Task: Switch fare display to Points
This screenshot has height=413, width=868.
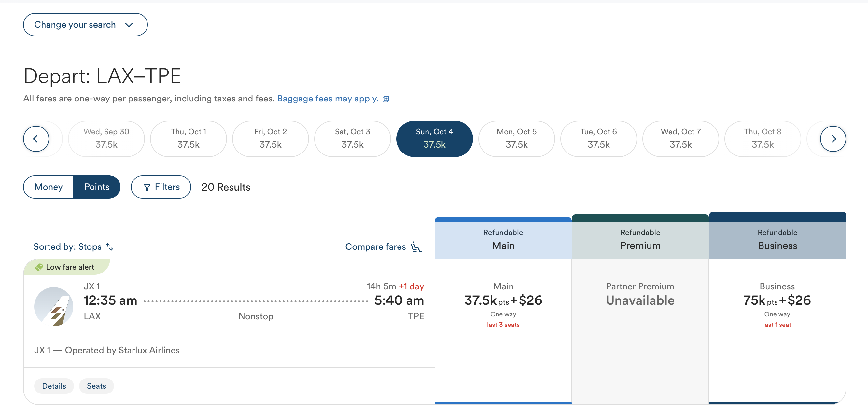Action: tap(97, 187)
